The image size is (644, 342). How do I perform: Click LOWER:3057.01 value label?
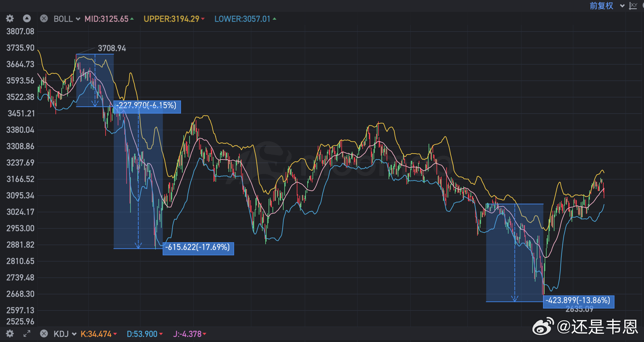tap(242, 19)
